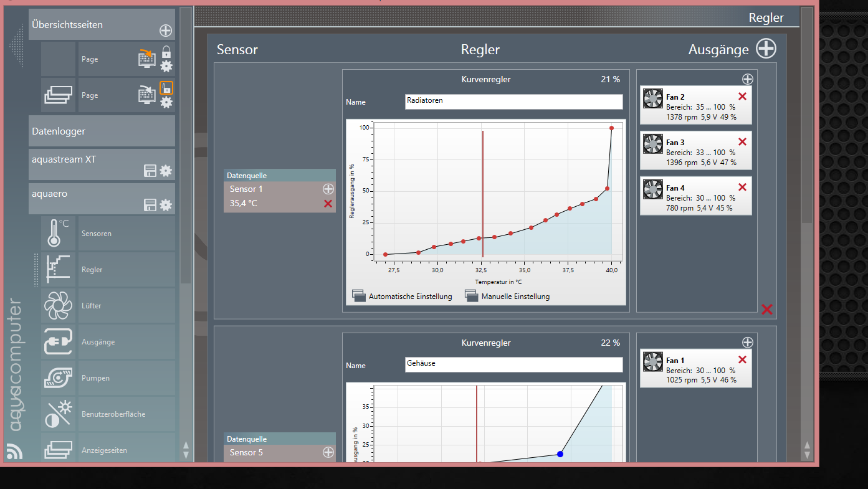
Task: Add an output to the Gehäuse controller
Action: [748, 342]
